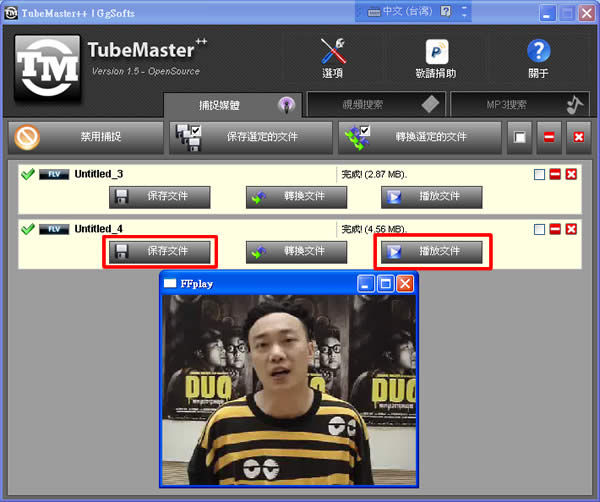This screenshot has height=502, width=600.
Task: Click 轉換文件 convert button for Untitled_3
Action: click(296, 197)
